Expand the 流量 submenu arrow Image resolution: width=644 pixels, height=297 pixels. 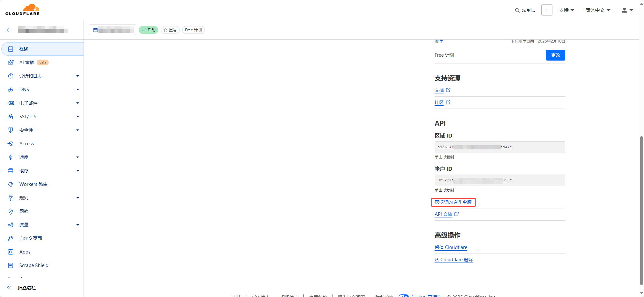[x=78, y=225]
